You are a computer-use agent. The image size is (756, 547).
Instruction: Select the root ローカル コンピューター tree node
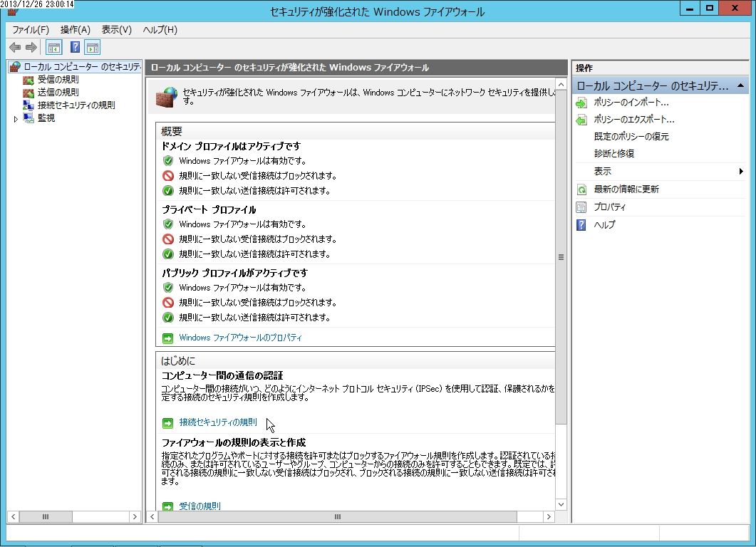[x=82, y=67]
